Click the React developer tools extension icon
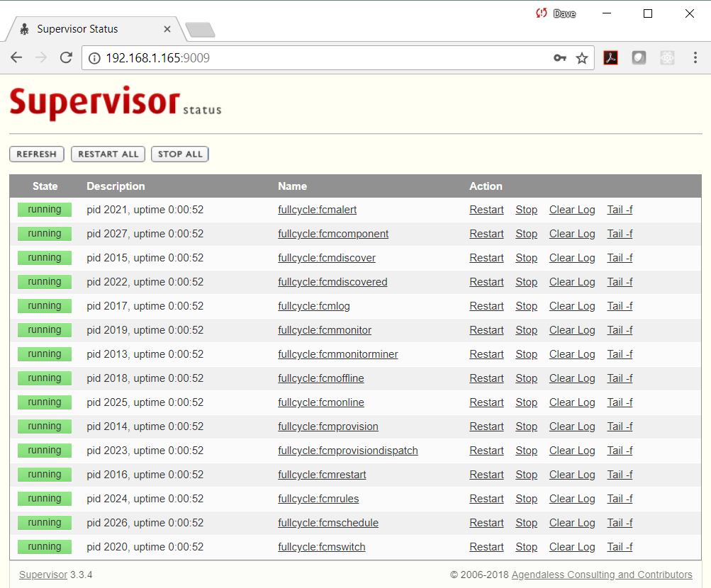Viewport: 711px width, 588px height. (x=667, y=58)
